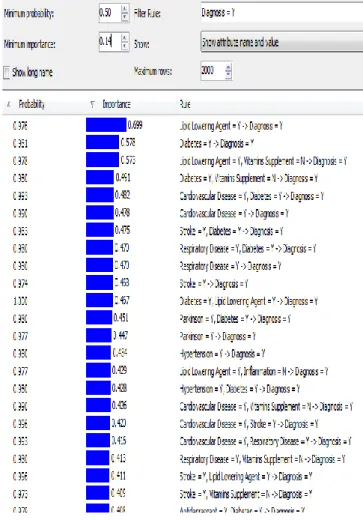
Task: Open the Show attribute name and value dropdown
Action: click(282, 42)
